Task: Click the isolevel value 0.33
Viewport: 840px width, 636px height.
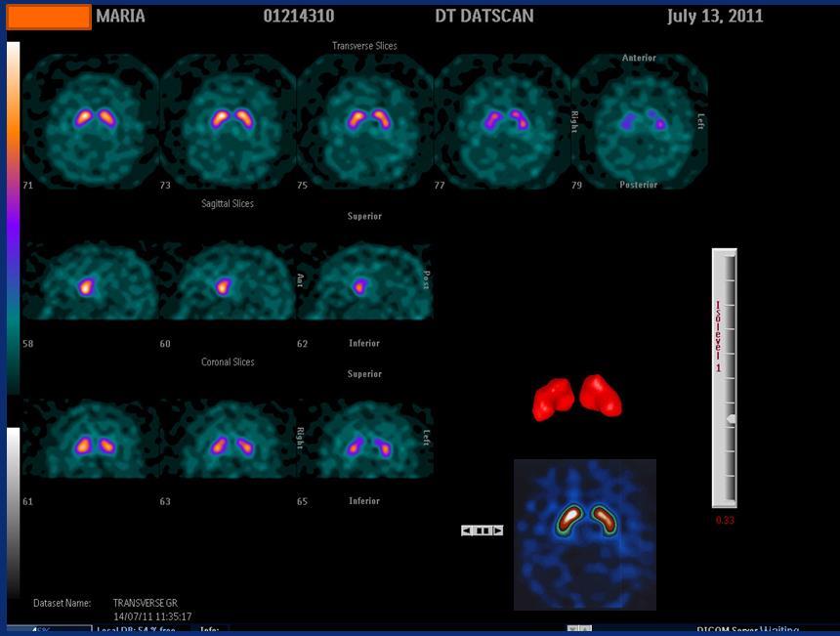Action: 725,521
